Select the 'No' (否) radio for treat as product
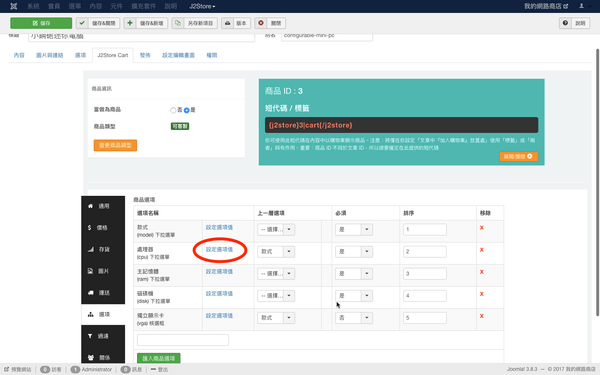 coord(173,110)
